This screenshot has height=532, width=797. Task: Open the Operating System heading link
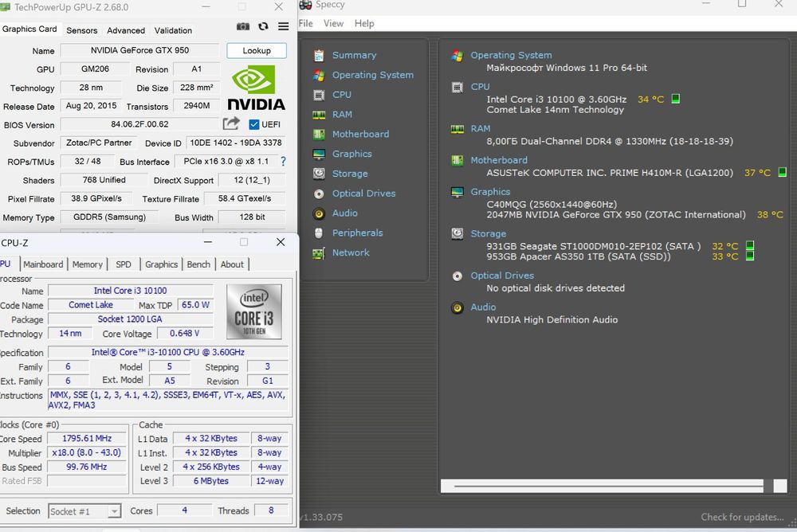(511, 55)
